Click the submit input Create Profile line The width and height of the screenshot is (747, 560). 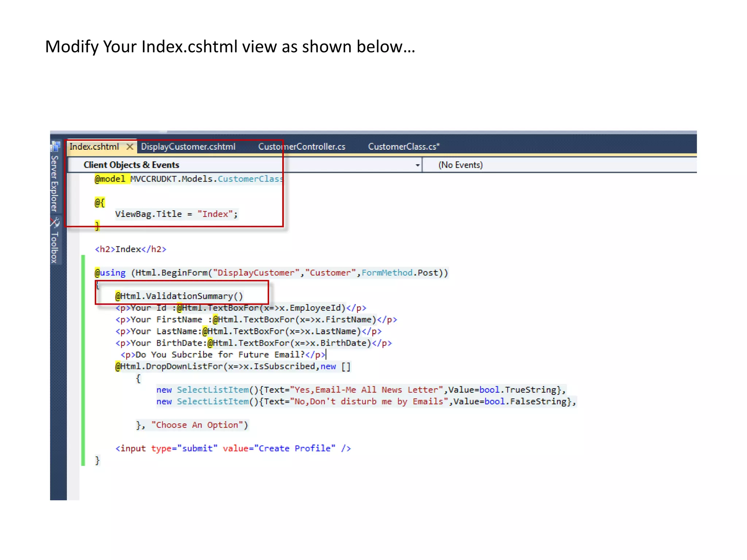(x=233, y=448)
